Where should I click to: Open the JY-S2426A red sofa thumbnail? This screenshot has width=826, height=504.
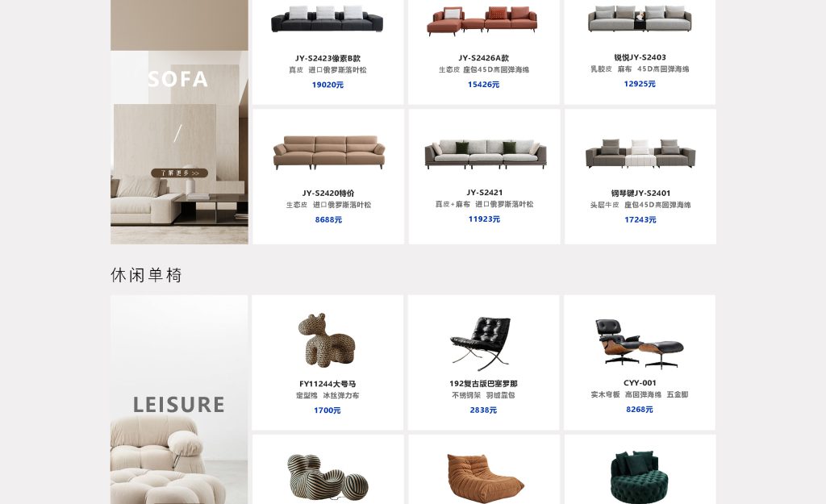482,21
